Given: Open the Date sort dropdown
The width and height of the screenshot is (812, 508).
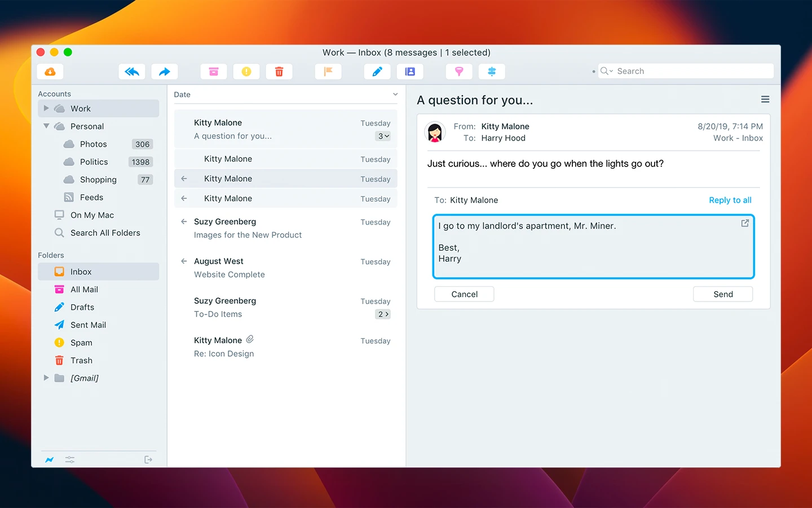Looking at the screenshot, I should [x=395, y=94].
